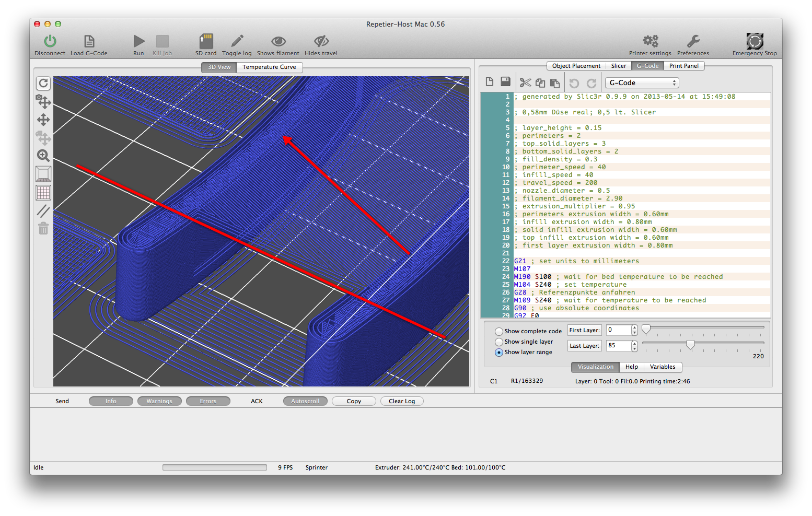Screen dimensions: 812x516
Task: Adjust the Last Layer slider handle
Action: tap(691, 344)
